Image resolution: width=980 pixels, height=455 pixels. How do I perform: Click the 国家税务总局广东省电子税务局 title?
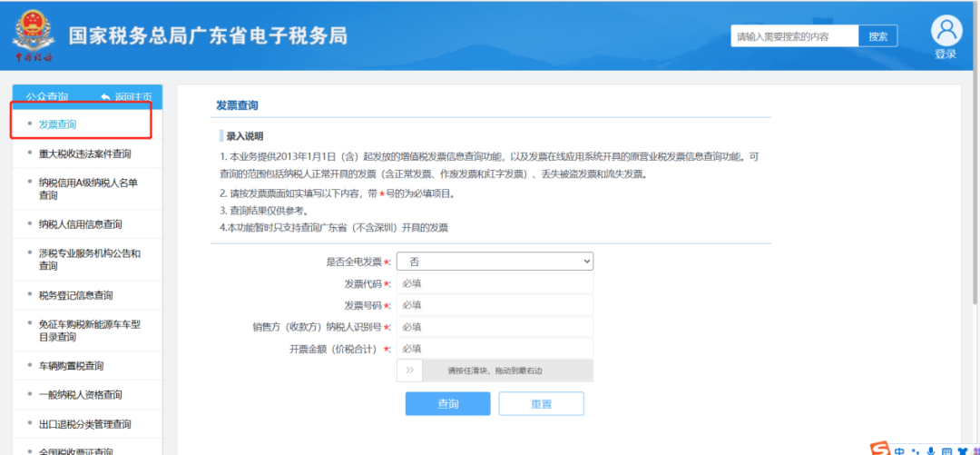pos(208,36)
